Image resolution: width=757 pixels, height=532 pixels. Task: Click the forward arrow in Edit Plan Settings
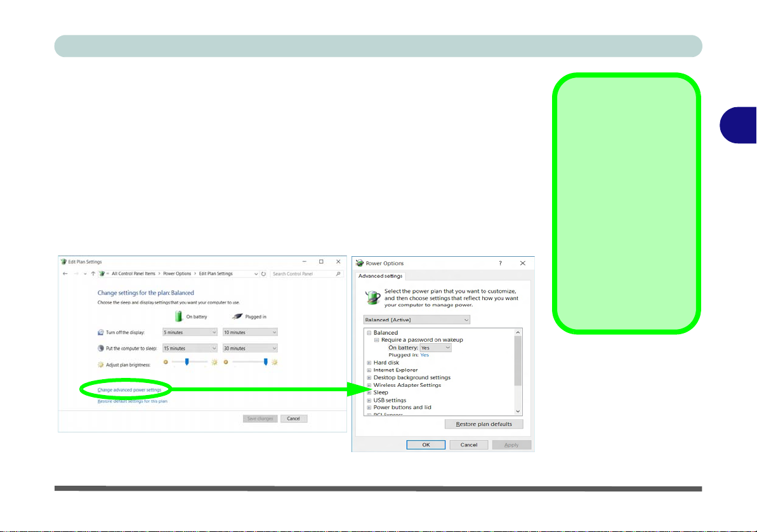(x=76, y=273)
